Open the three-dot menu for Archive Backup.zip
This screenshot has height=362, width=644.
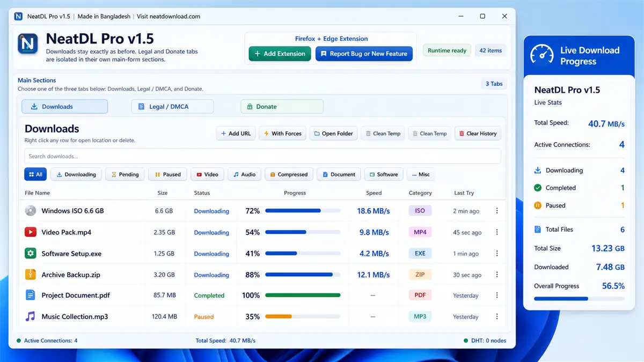pyautogui.click(x=497, y=275)
